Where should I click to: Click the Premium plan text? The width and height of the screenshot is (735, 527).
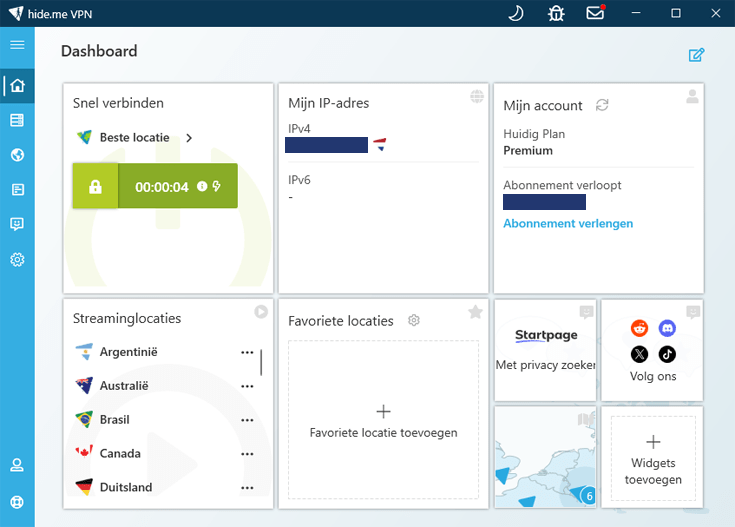(x=528, y=151)
